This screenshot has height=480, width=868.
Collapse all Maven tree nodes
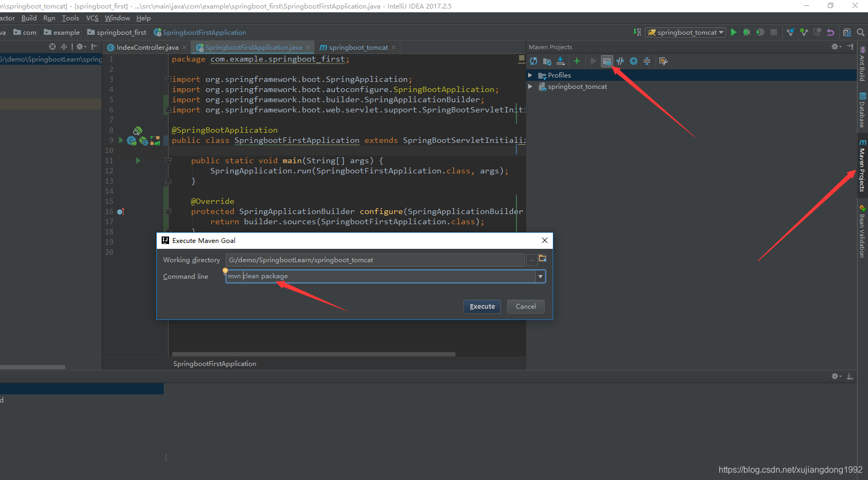click(x=647, y=61)
